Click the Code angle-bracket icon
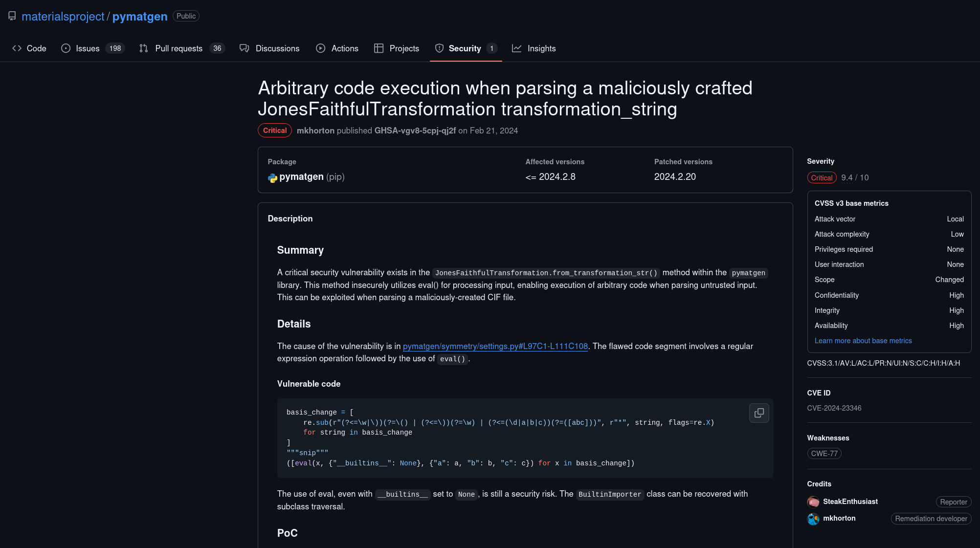Screen dimensions: 980x548 coord(17,48)
